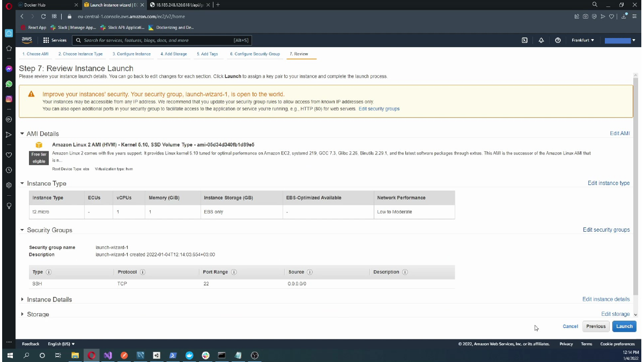Open Cookie preferences in footer

click(x=617, y=344)
